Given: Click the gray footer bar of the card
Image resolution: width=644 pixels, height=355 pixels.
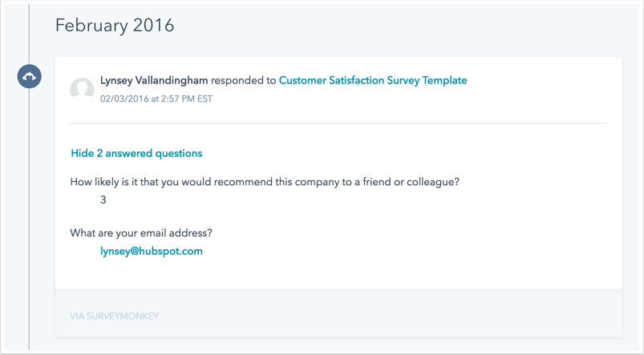Looking at the screenshot, I should [338, 313].
